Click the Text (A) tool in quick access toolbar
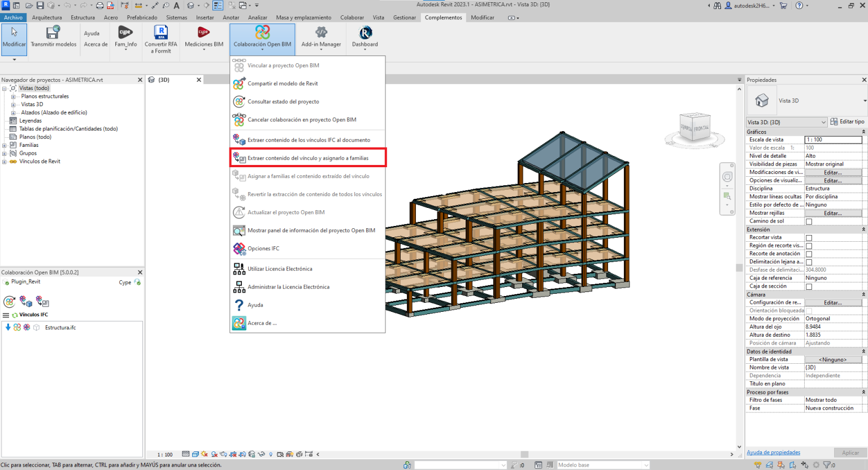868x470 pixels. 176,5
